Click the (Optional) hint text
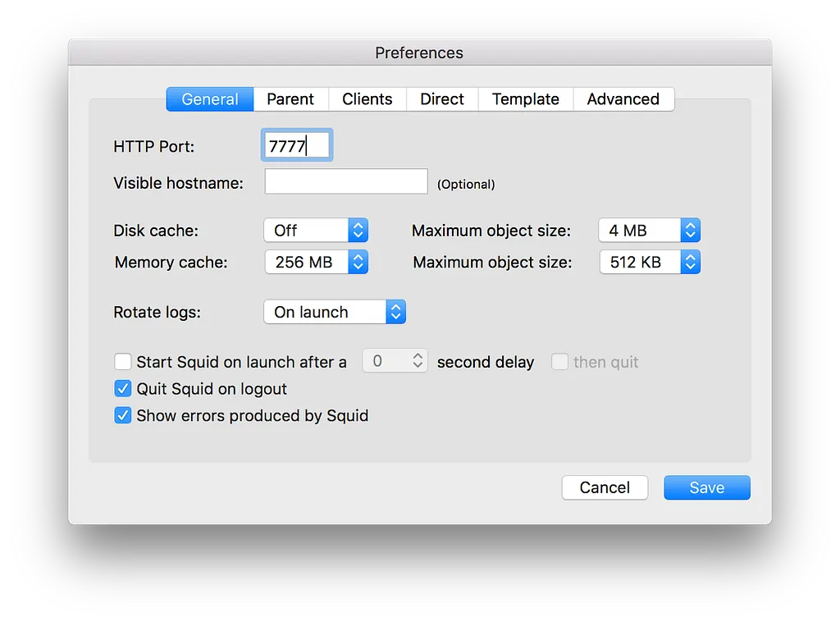The image size is (840, 622). point(466,185)
